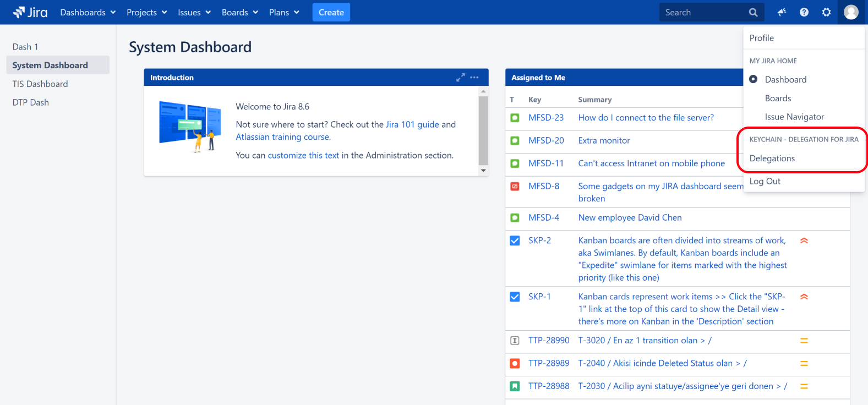The height and width of the screenshot is (405, 868).
Task: Open the Boards dropdown in navigation bar
Action: pos(239,12)
